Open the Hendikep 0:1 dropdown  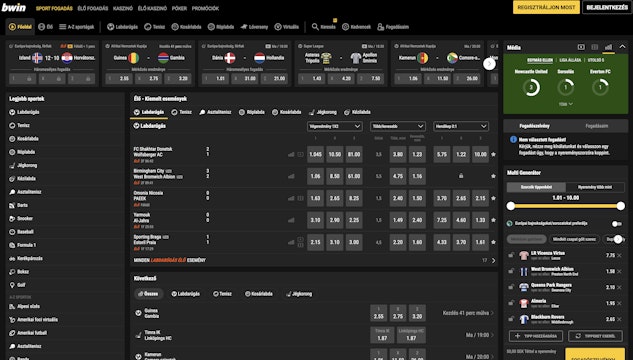point(461,126)
